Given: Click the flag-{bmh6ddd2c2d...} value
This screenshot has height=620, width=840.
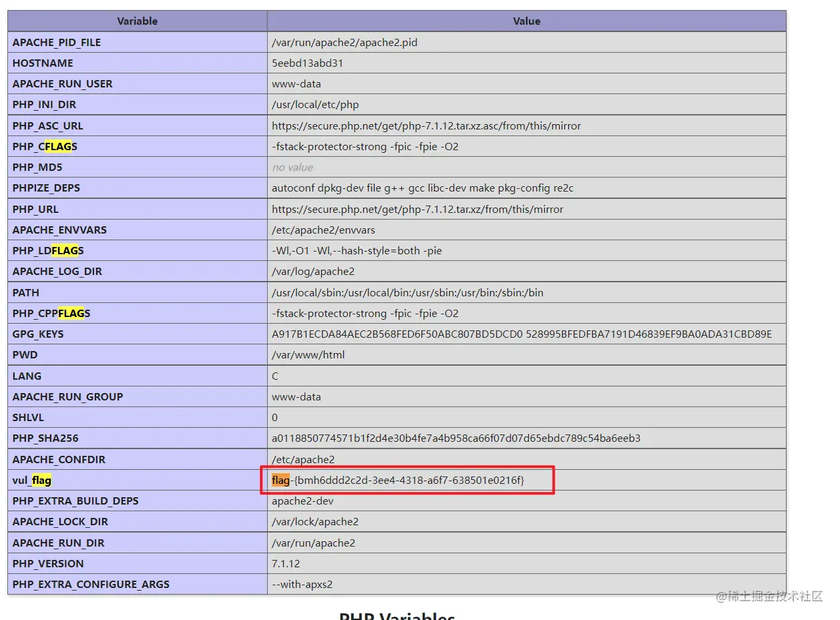Looking at the screenshot, I should click(398, 481).
